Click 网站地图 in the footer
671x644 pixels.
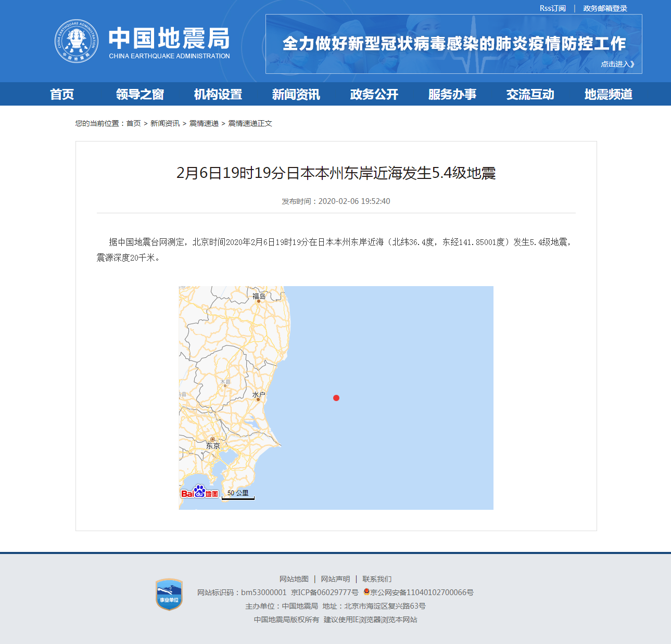pyautogui.click(x=294, y=578)
